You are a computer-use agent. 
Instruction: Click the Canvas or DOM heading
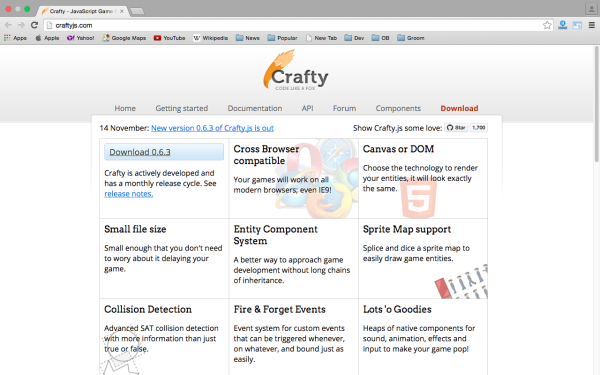398,149
